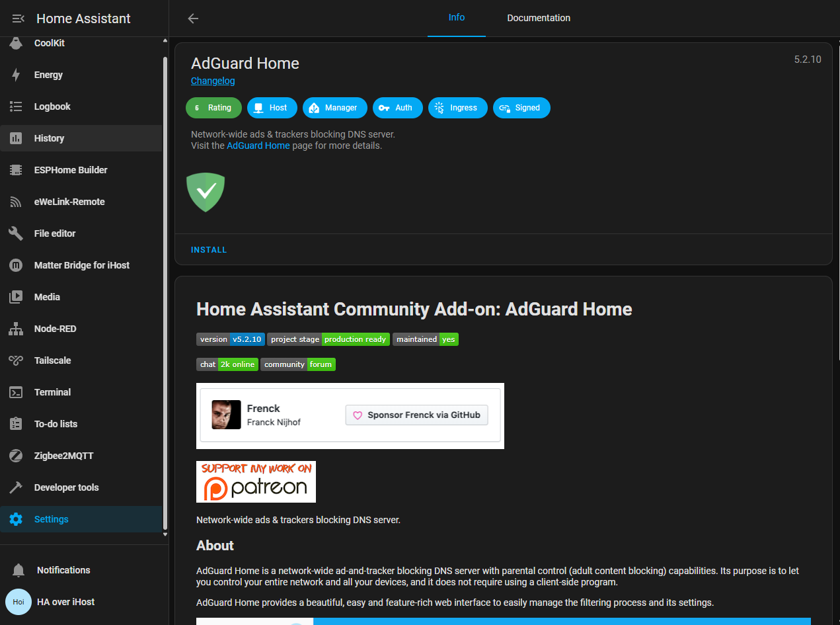Click the Auth capability chip
Viewport: 840px width, 625px height.
[398, 108]
